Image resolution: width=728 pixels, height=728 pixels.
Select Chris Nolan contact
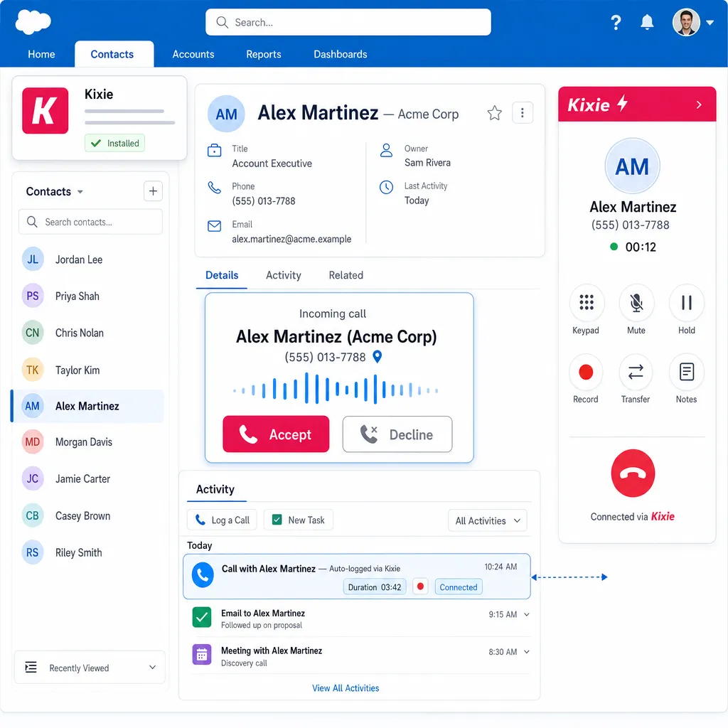(88, 333)
